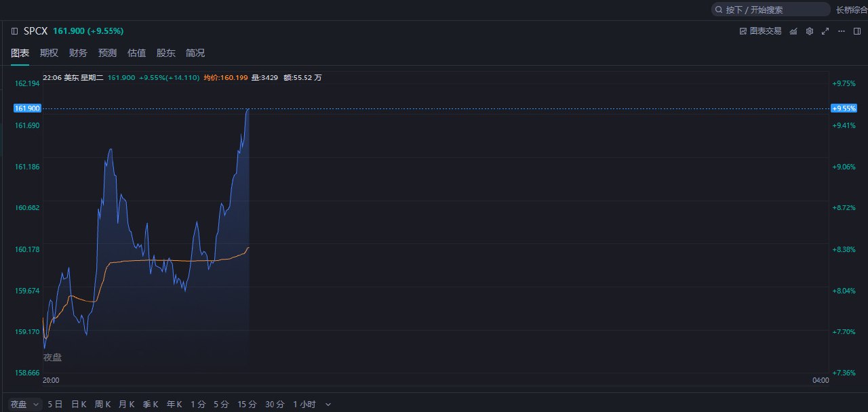The height and width of the screenshot is (412, 868).
Task: Choose the 1小时 interval
Action: (304, 405)
